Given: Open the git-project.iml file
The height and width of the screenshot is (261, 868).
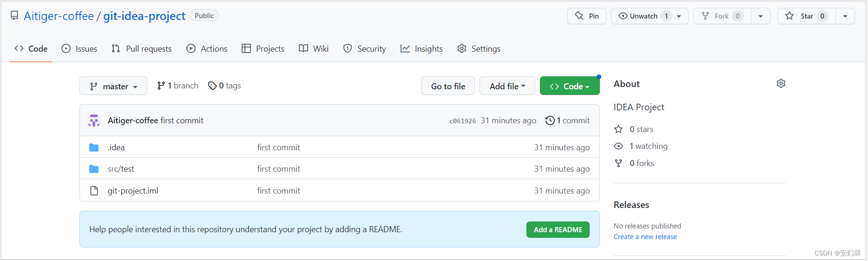Looking at the screenshot, I should [133, 191].
